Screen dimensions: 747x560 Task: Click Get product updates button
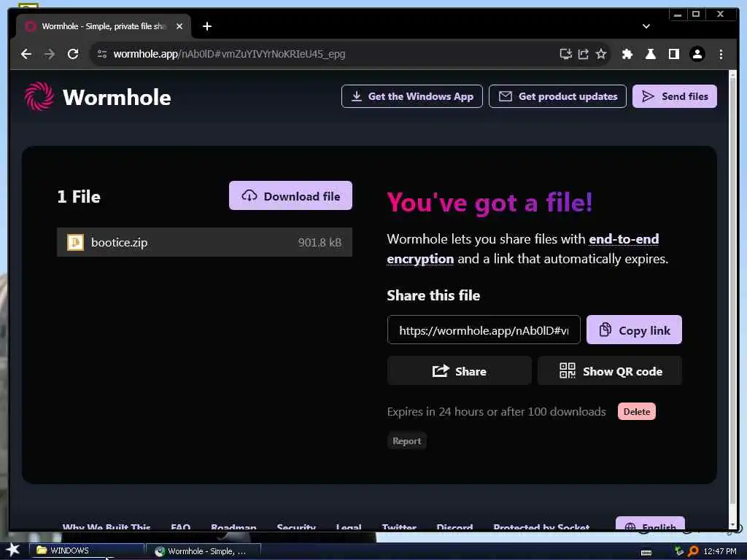(557, 96)
